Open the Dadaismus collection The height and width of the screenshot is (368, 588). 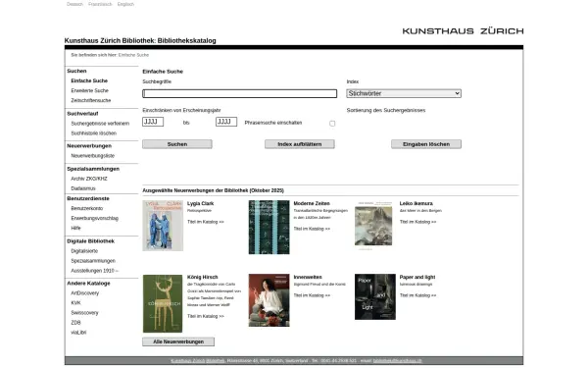point(83,188)
